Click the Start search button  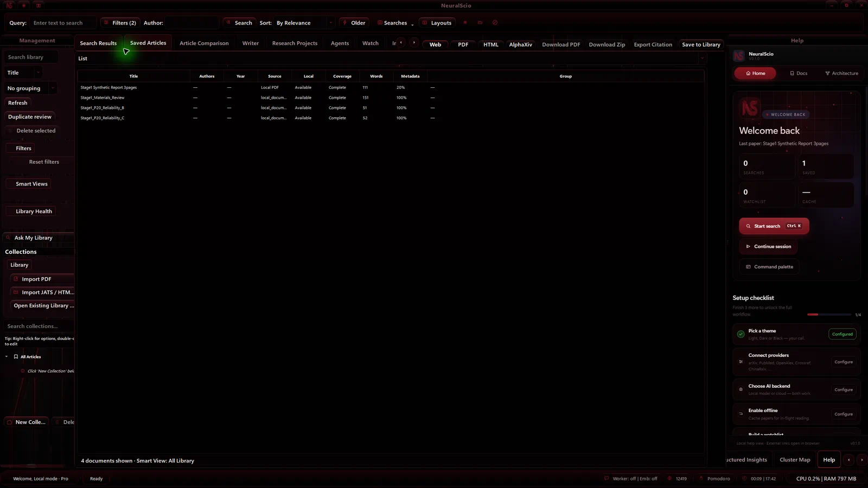pyautogui.click(x=774, y=226)
